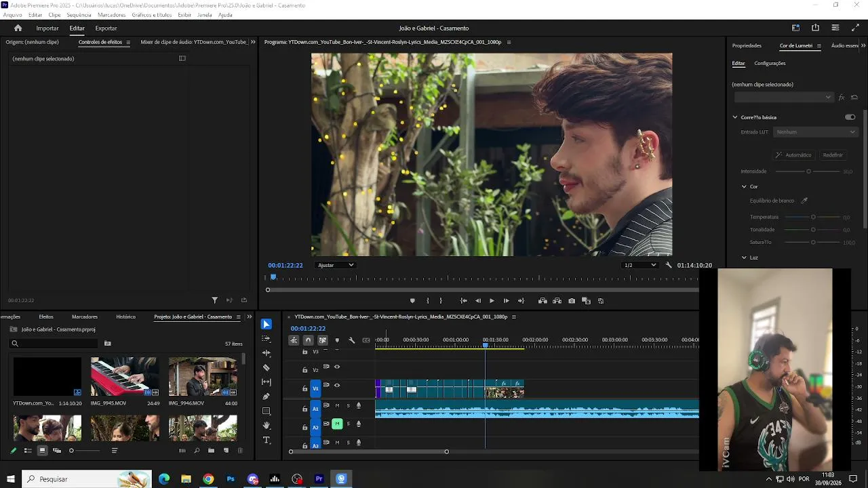Collapse the Cor section
Screen dimensions: 868x488
(x=744, y=186)
